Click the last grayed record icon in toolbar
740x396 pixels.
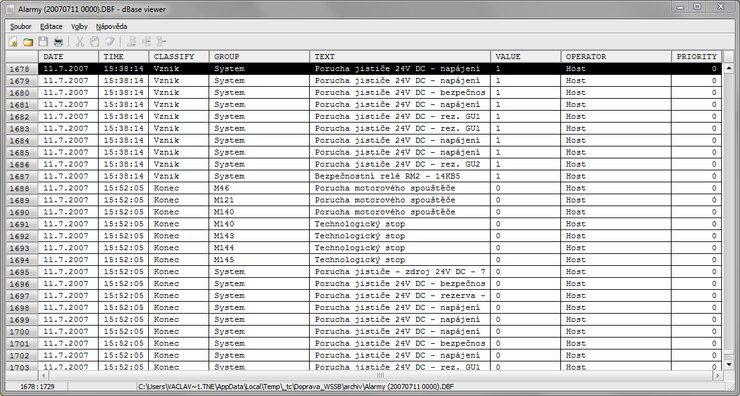pyautogui.click(x=161, y=42)
